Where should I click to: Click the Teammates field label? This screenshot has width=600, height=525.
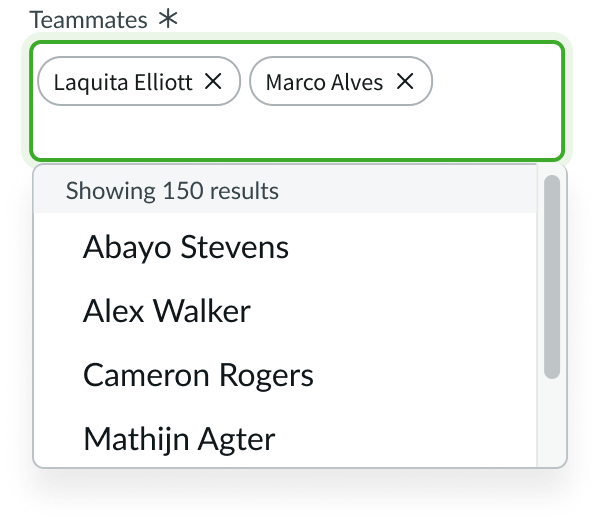(88, 19)
